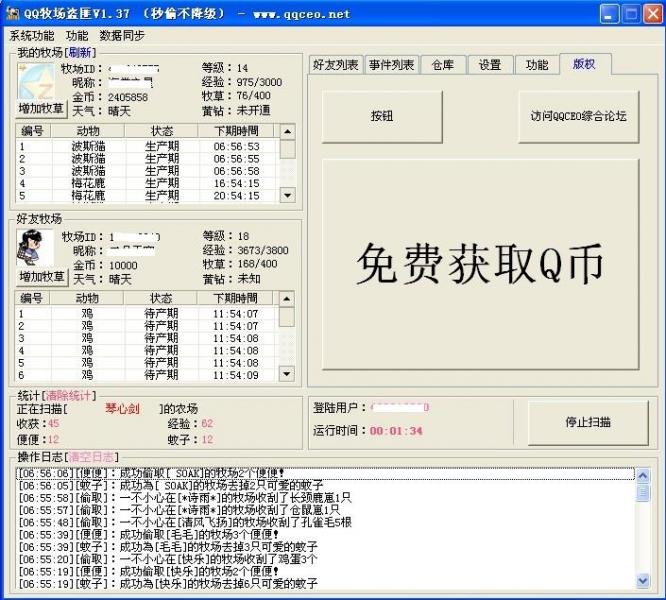Screen dimensions: 666x600
Task: Click friend ranch 经验 value 3673/3800
Action: point(263,250)
